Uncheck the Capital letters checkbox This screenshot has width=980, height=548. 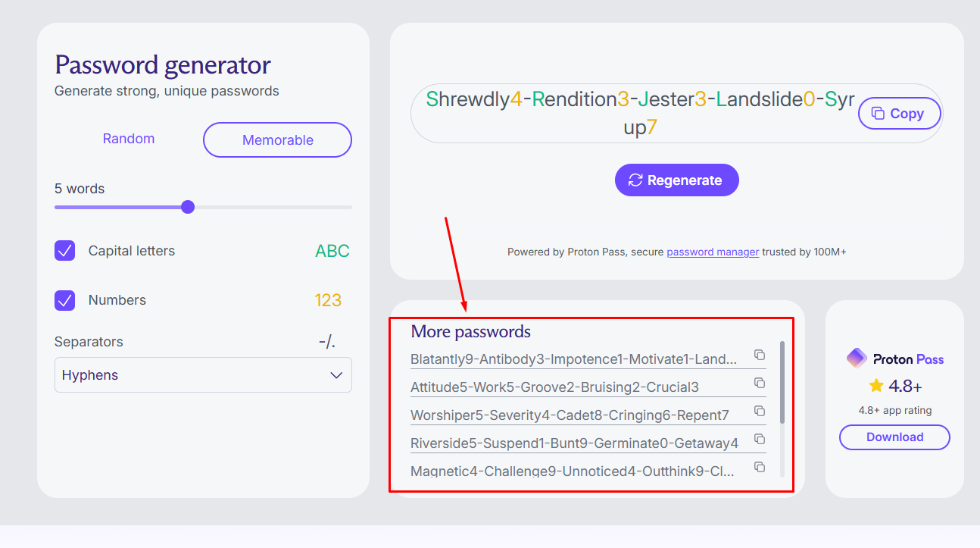click(64, 250)
